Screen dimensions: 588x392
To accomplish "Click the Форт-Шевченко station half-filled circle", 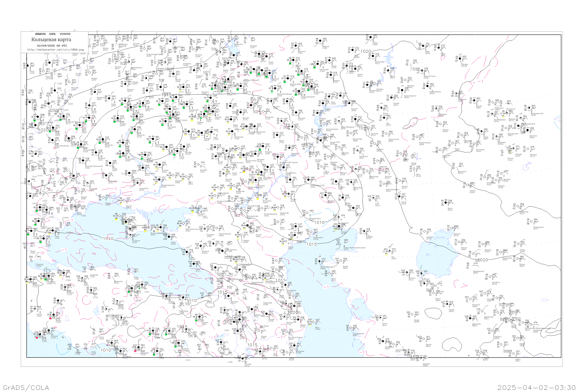I will [x=319, y=261].
